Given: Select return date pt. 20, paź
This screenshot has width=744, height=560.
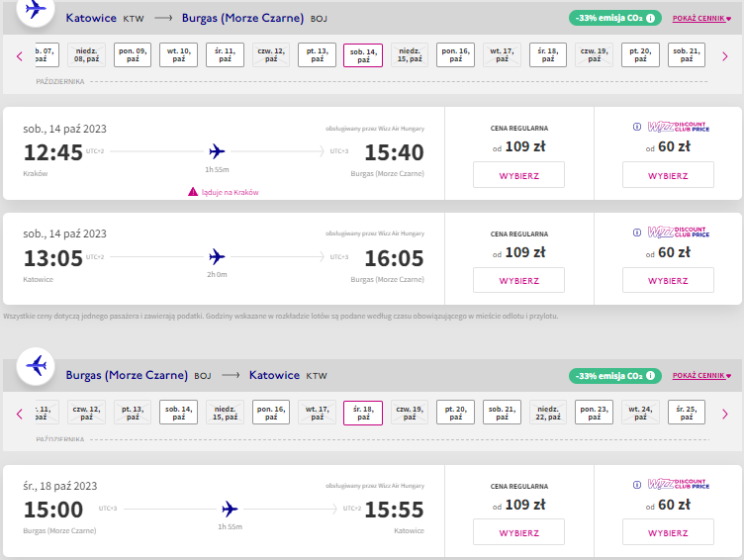Looking at the screenshot, I should pos(455,412).
